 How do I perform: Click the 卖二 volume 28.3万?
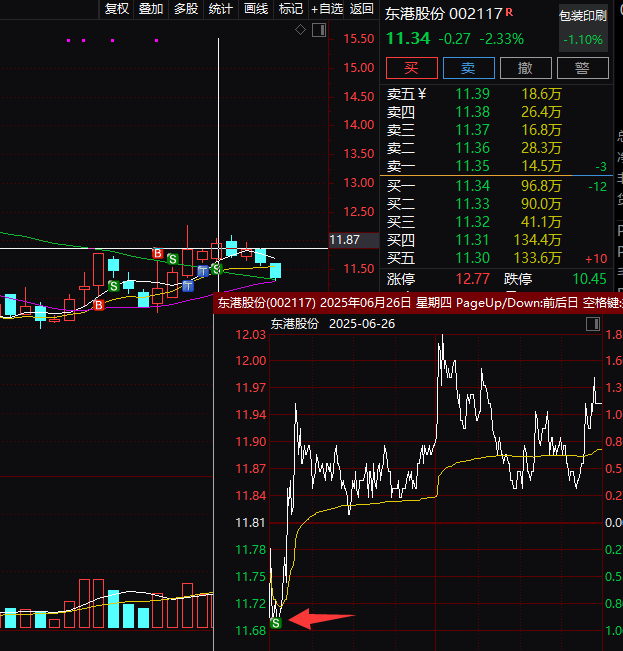[x=541, y=148]
